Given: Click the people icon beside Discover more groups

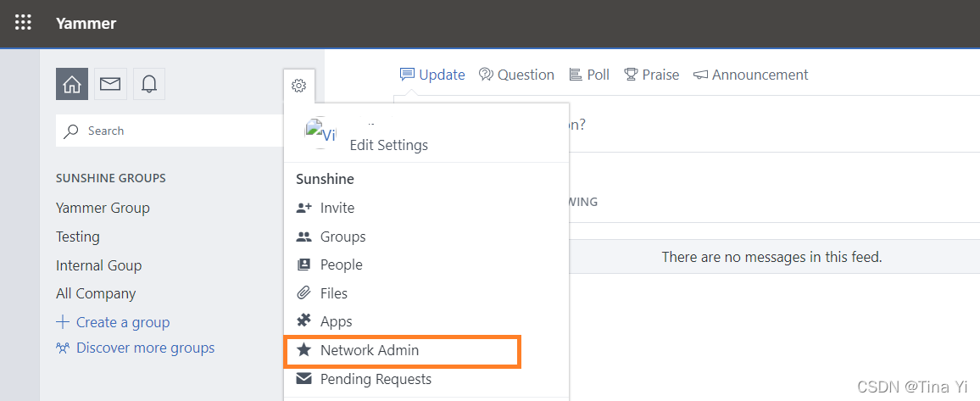Looking at the screenshot, I should coord(63,348).
